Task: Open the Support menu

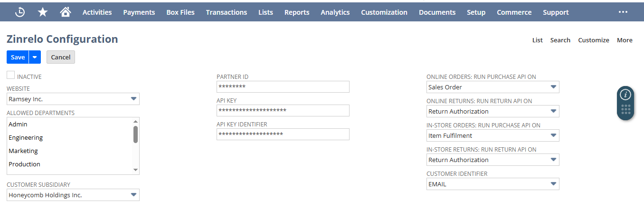Action: tap(556, 12)
